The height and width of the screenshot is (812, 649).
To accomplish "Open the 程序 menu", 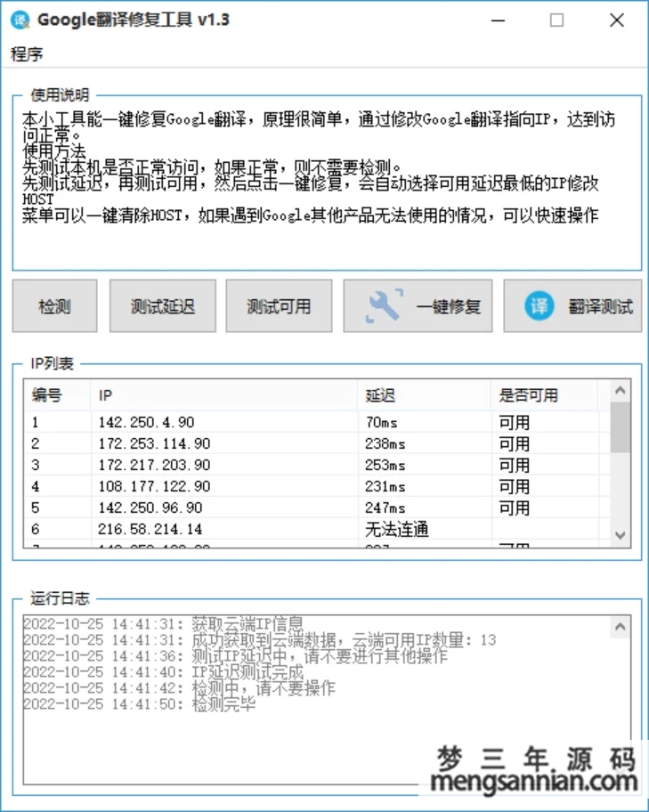I will point(27,53).
